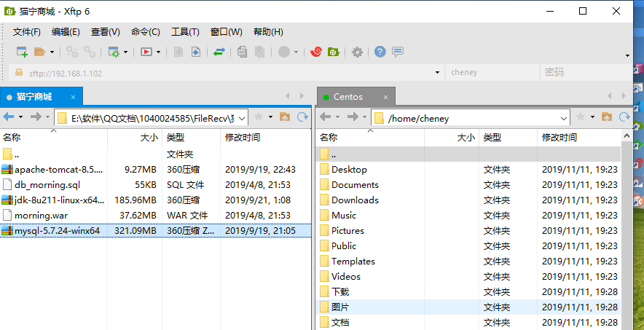Viewport: 644px width, 330px height.
Task: Launch Xshell via red swirl icon
Action: pos(316,52)
